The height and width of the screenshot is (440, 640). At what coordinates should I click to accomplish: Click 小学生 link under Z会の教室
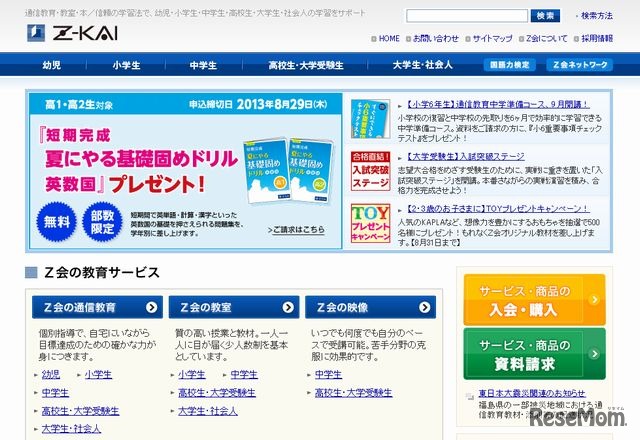[192, 374]
